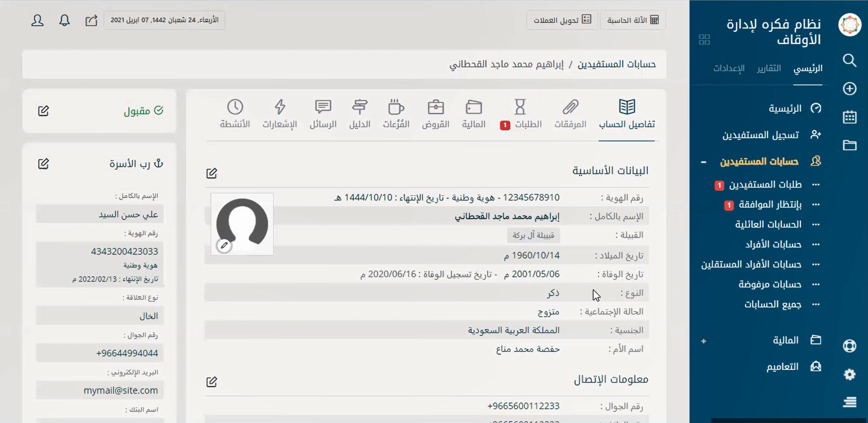The height and width of the screenshot is (423, 868).
Task: Click the calendar icon in sidebar strip
Action: click(849, 117)
